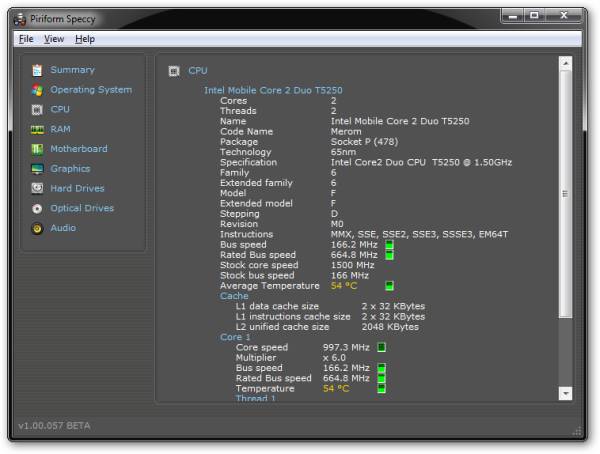Click the scrollbar track below the thumb
Screen dimensions: 600x454
click(x=566, y=352)
